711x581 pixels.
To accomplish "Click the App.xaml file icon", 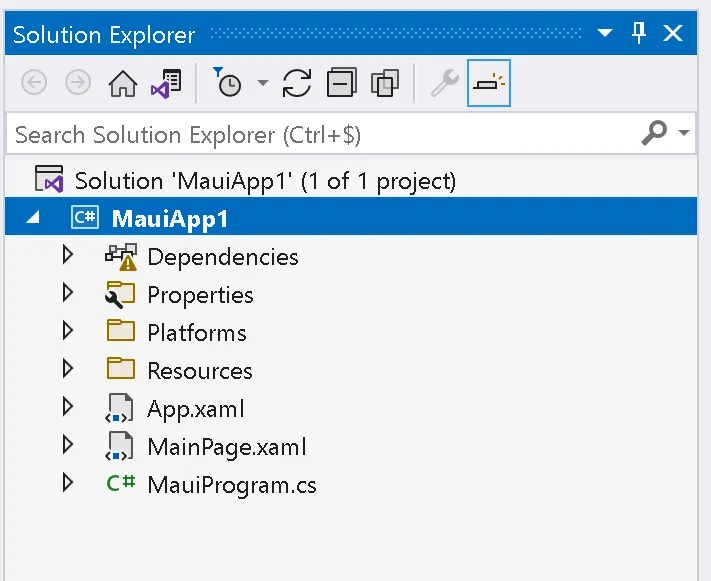I will click(x=120, y=408).
